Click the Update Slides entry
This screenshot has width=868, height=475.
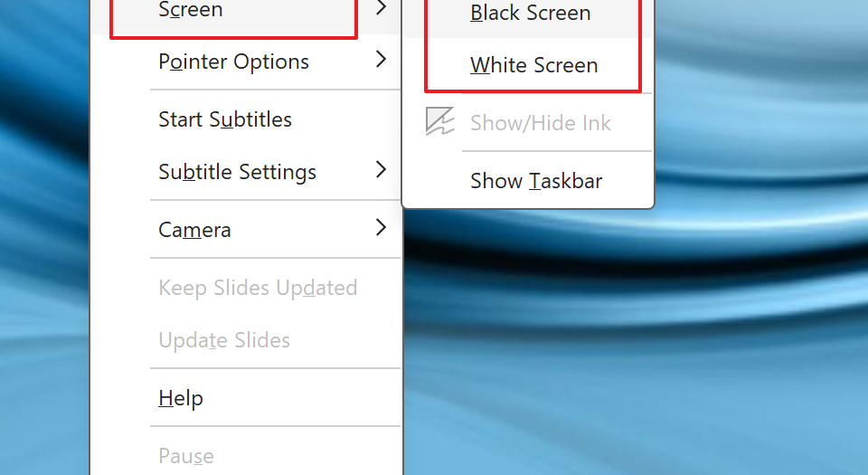click(x=224, y=340)
